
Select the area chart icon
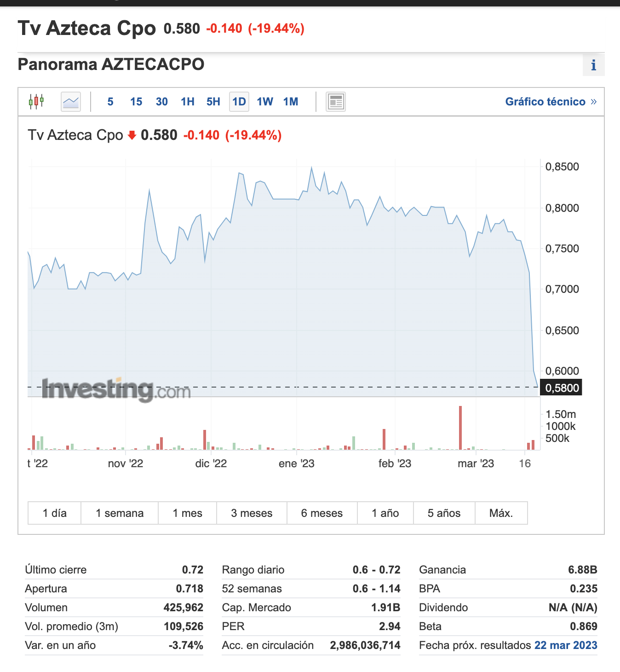71,101
